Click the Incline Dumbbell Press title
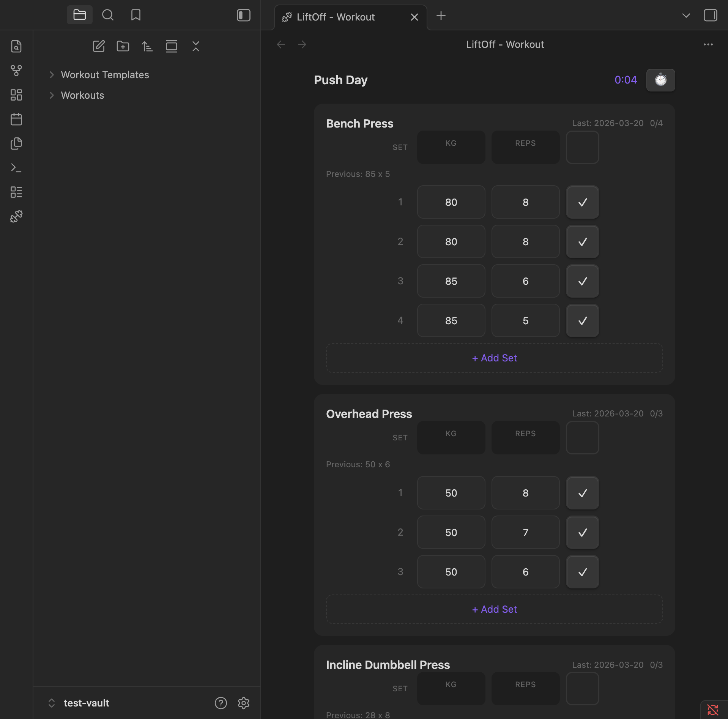This screenshot has width=728, height=719. [x=388, y=665]
